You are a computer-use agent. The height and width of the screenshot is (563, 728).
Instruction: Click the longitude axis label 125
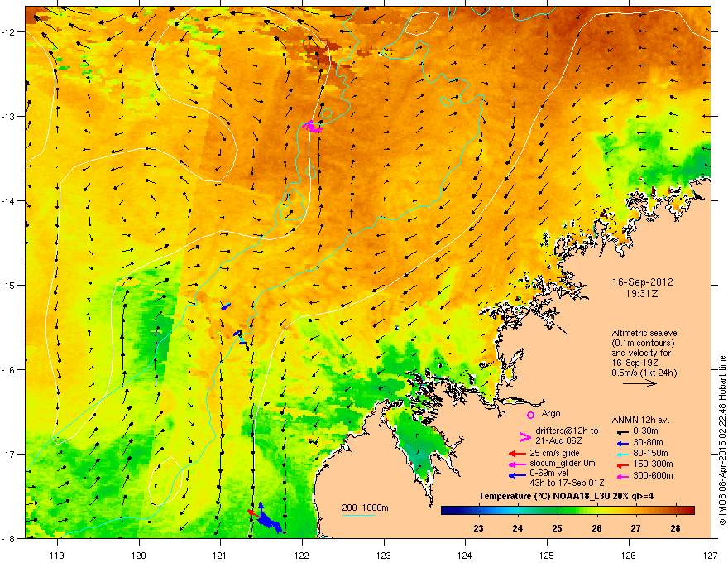547,555
